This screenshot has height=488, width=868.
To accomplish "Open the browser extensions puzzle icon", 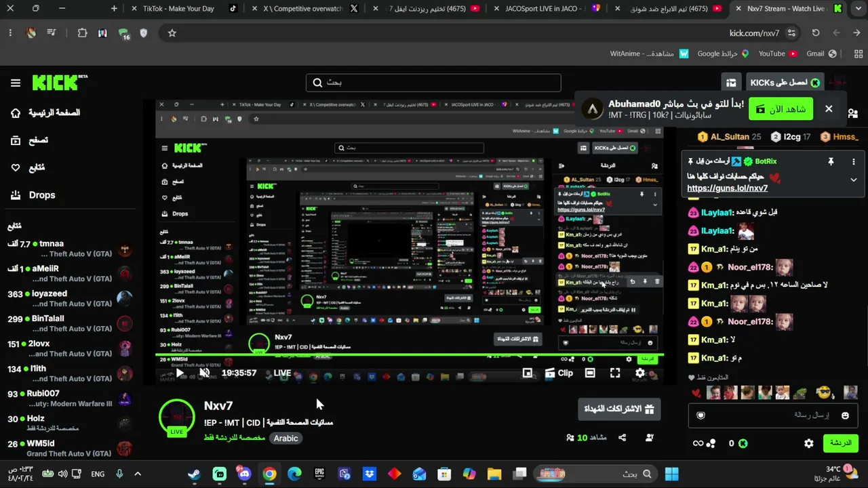I will (x=82, y=33).
